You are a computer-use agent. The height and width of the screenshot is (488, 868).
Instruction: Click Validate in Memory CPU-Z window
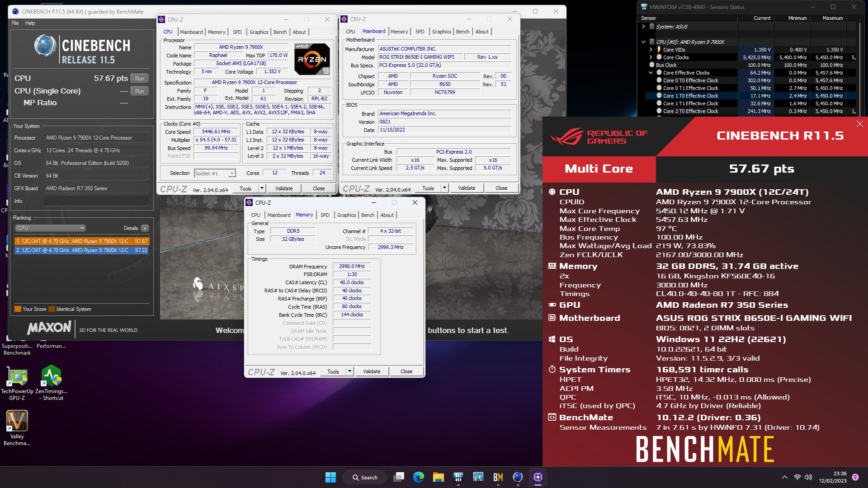pos(372,371)
